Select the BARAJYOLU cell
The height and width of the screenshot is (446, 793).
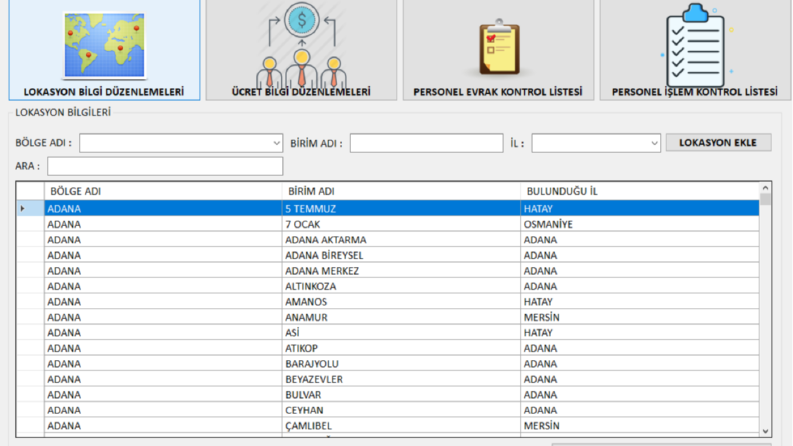(x=401, y=364)
